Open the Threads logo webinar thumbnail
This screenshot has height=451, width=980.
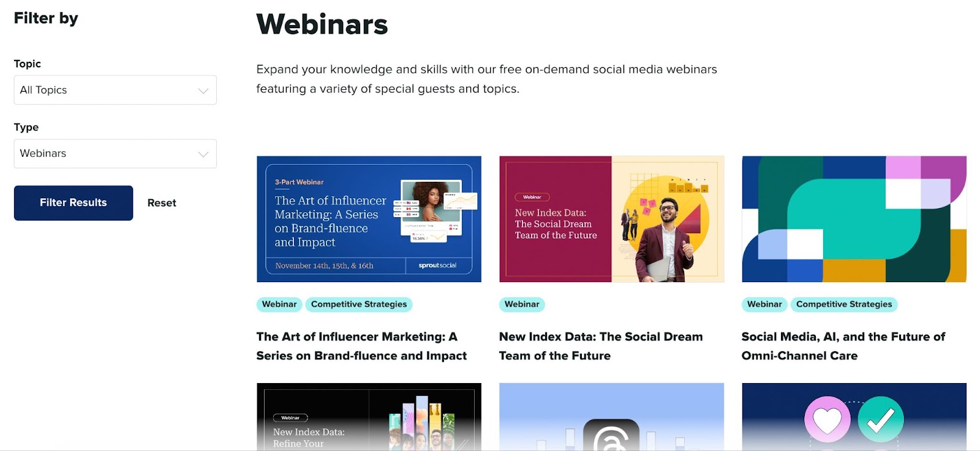tap(611, 417)
